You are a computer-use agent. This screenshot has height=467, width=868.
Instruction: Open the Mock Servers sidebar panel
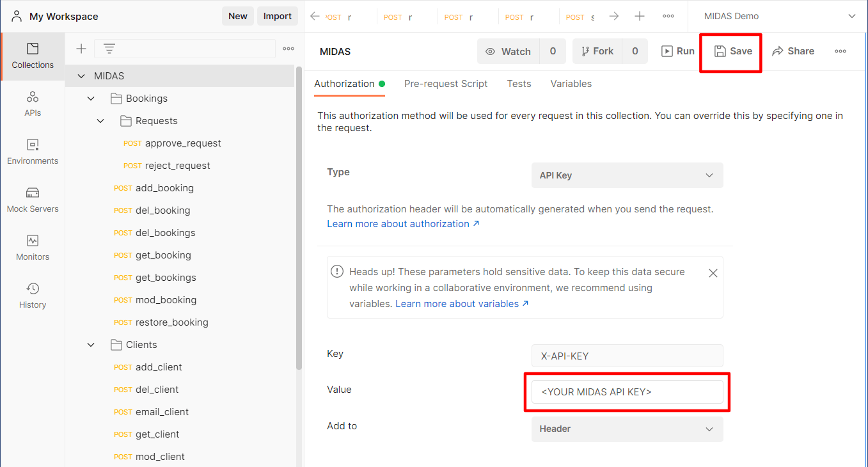(x=33, y=200)
